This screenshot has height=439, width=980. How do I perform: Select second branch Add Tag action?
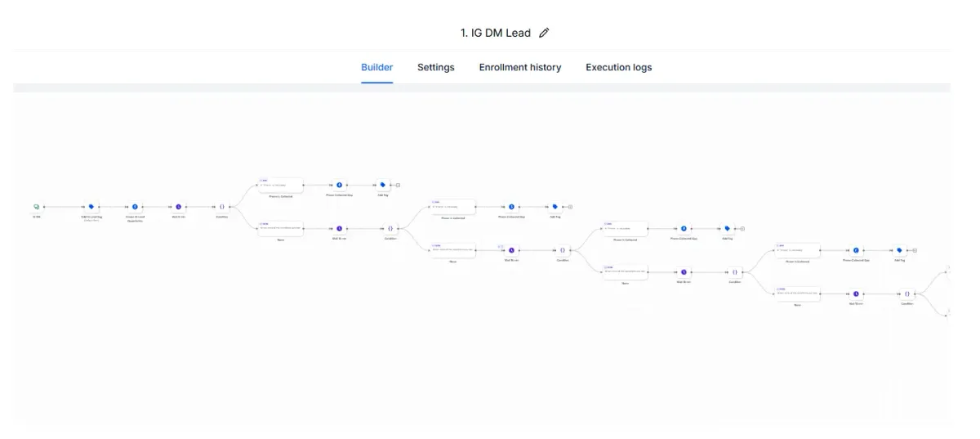(x=555, y=207)
